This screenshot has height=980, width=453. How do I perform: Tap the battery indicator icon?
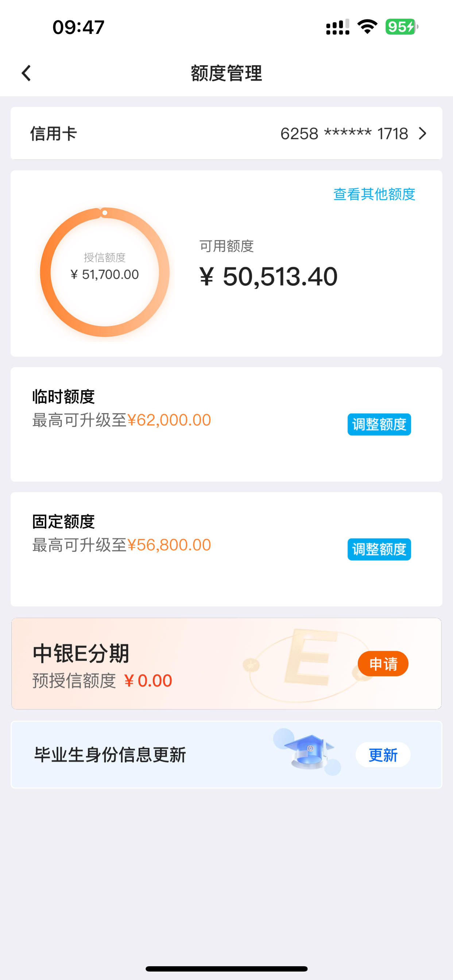pyautogui.click(x=402, y=27)
